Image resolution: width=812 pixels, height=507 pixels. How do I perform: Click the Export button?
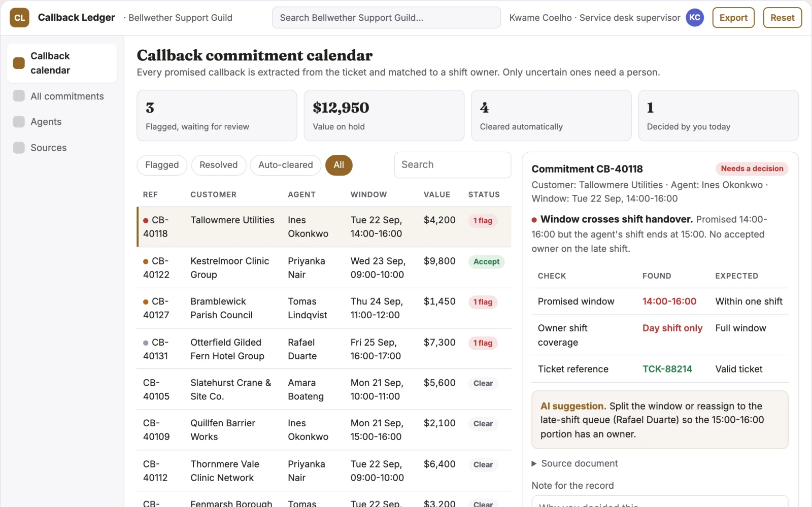(733, 18)
